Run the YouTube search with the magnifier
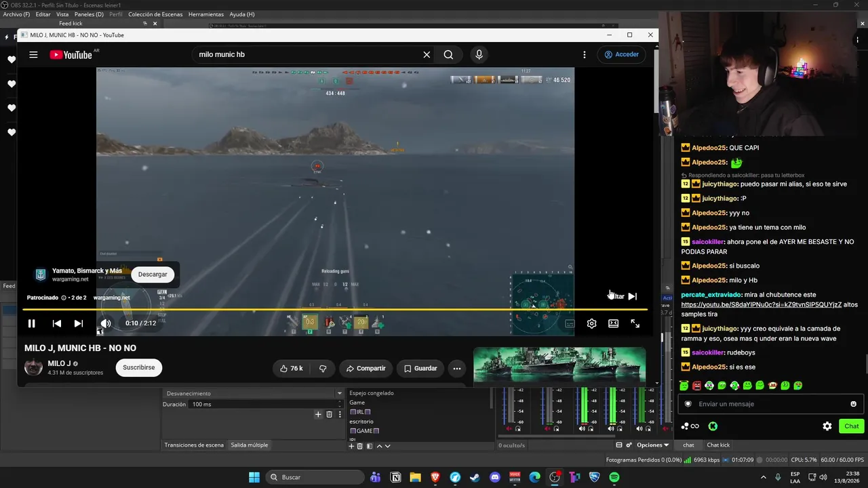868x488 pixels. tap(448, 55)
